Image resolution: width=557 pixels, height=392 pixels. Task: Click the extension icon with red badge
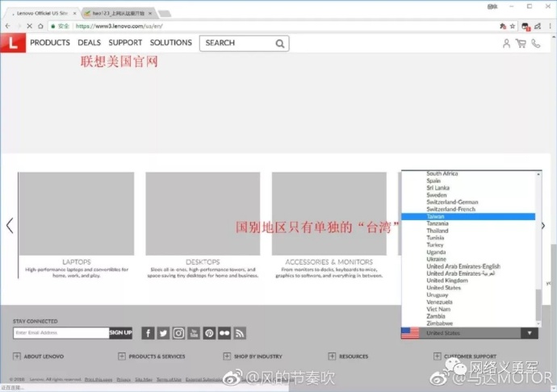click(x=526, y=27)
